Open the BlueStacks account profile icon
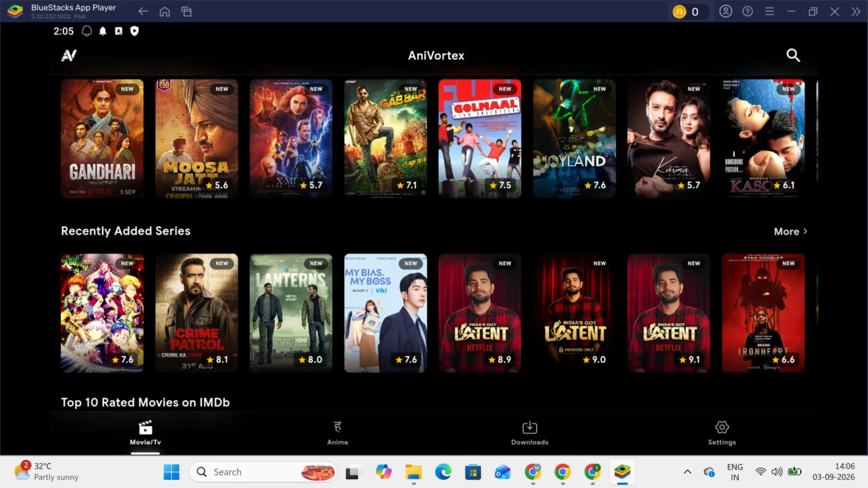 (x=726, y=11)
